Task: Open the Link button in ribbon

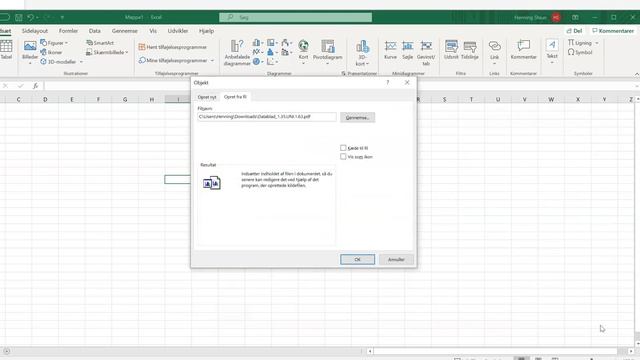Action: pos(494,52)
